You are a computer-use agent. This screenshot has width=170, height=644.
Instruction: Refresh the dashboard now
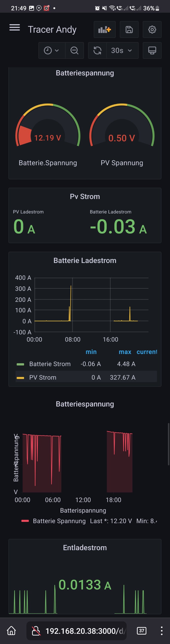coord(97,50)
